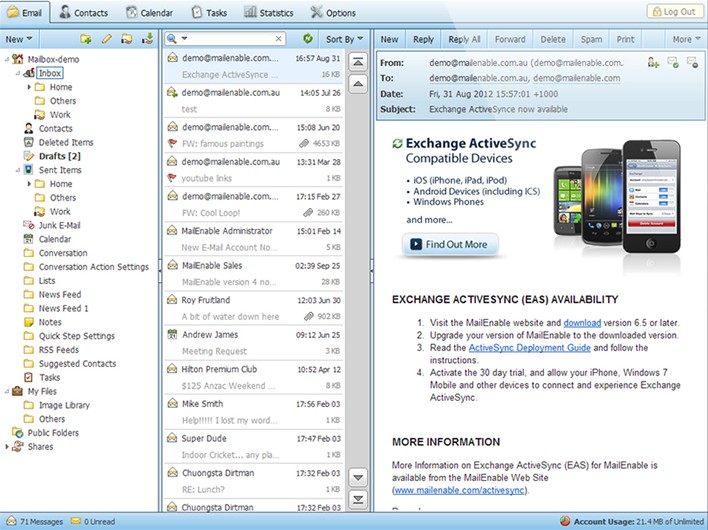The height and width of the screenshot is (530, 708).
Task: Switch to the Calendar tab
Action: (149, 13)
